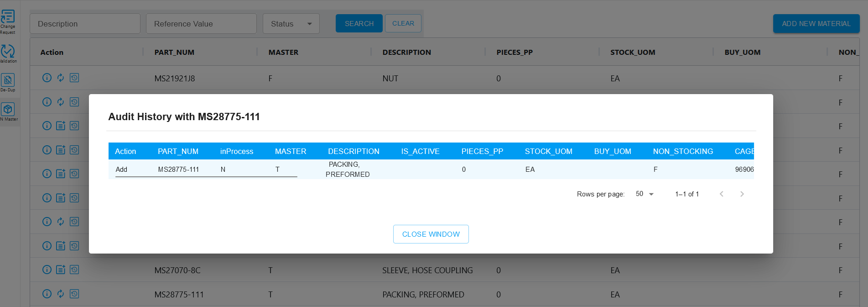Image resolution: width=868 pixels, height=307 pixels.
Task: Click the inProcess column header in audit table
Action: click(x=237, y=151)
